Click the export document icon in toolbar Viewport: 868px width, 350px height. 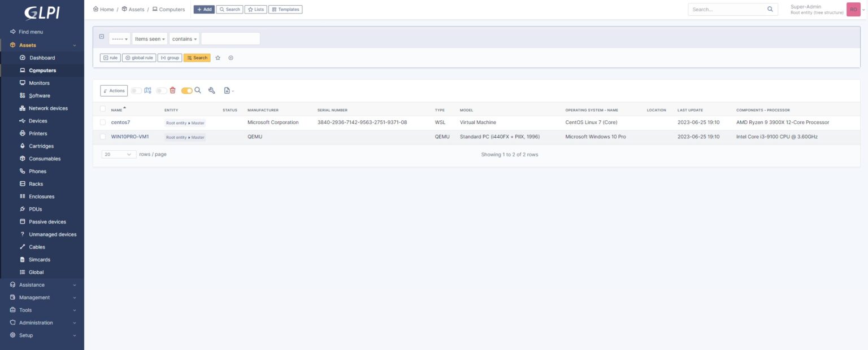tap(227, 90)
